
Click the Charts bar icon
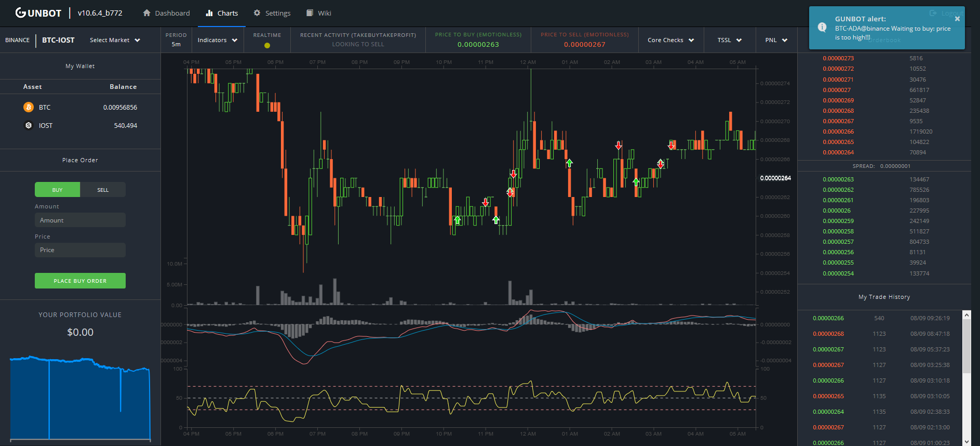209,12
